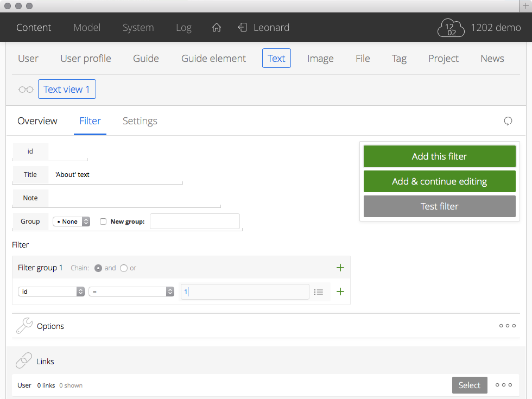This screenshot has width=532, height=399.
Task: Click the green plus at end of id condition row
Action: tap(340, 292)
